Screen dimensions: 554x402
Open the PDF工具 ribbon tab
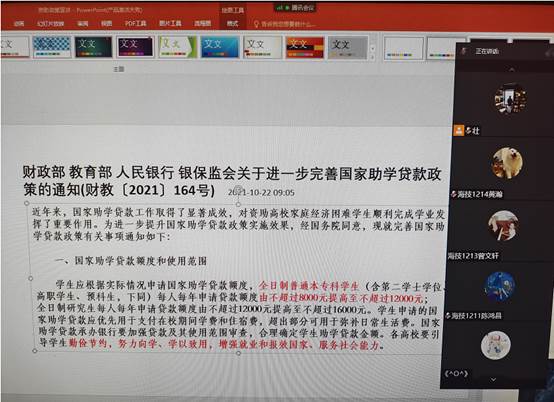136,23
